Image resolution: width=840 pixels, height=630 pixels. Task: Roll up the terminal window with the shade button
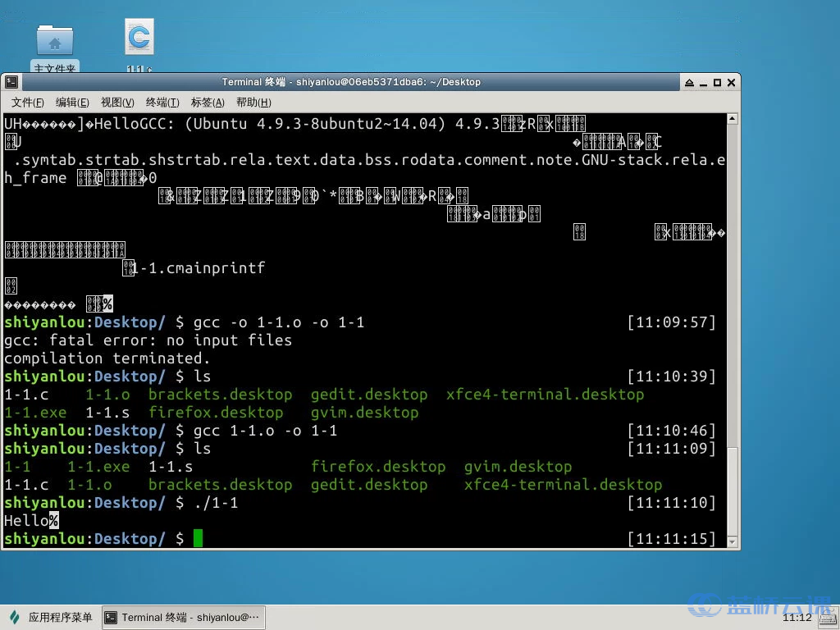[689, 82]
